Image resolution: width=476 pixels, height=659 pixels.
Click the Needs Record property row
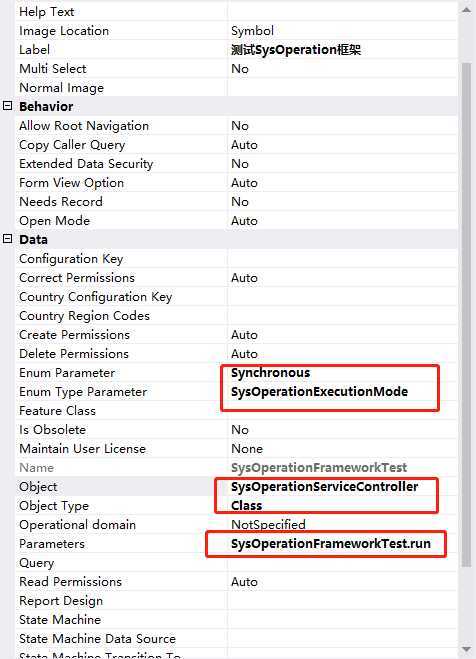click(x=237, y=201)
